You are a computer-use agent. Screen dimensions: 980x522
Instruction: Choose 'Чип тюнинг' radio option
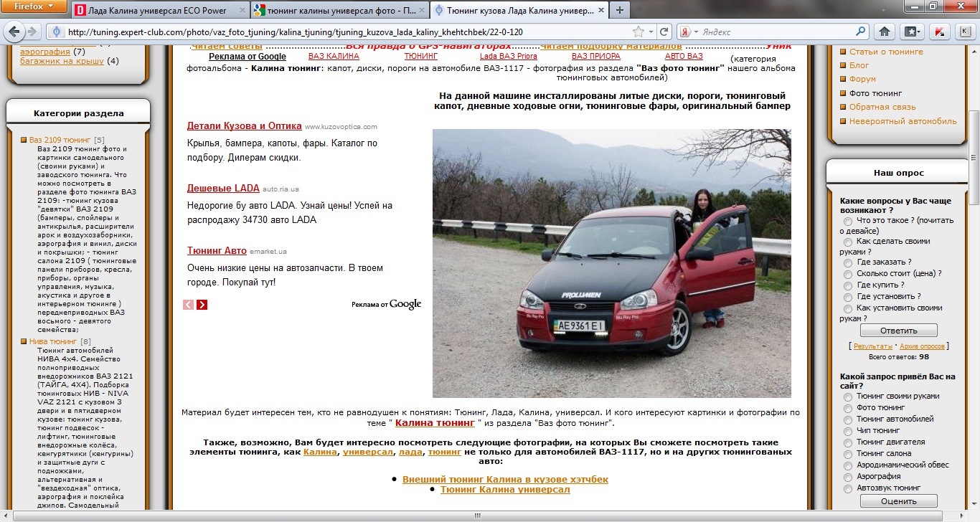click(848, 431)
